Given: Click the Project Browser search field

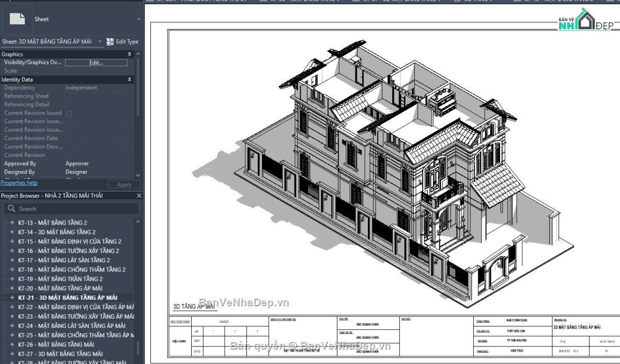Looking at the screenshot, I should [x=71, y=209].
